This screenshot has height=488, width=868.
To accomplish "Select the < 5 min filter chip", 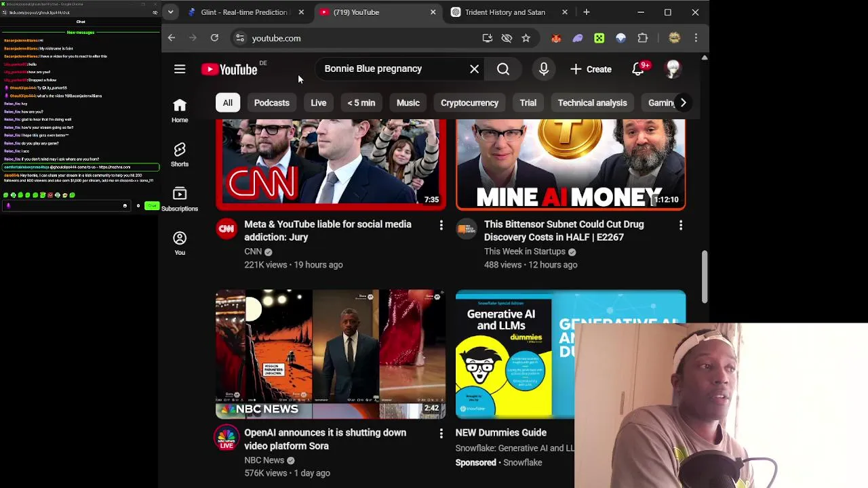I will tap(361, 103).
